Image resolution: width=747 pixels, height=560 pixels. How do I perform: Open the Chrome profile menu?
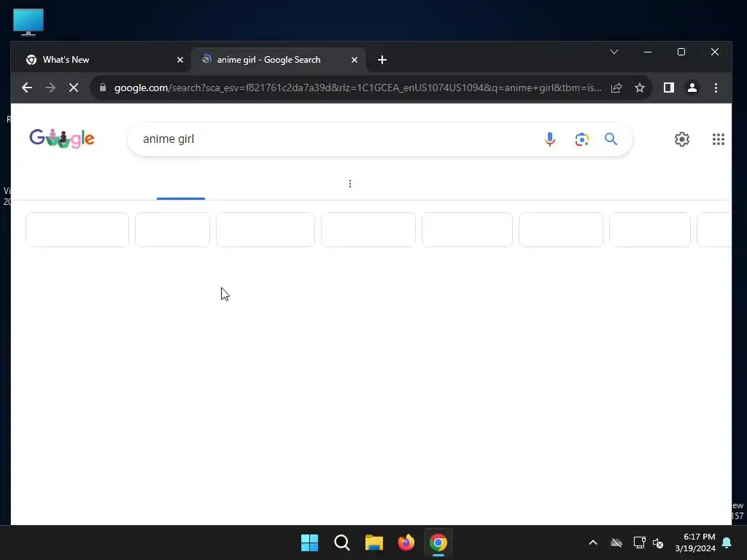692,87
